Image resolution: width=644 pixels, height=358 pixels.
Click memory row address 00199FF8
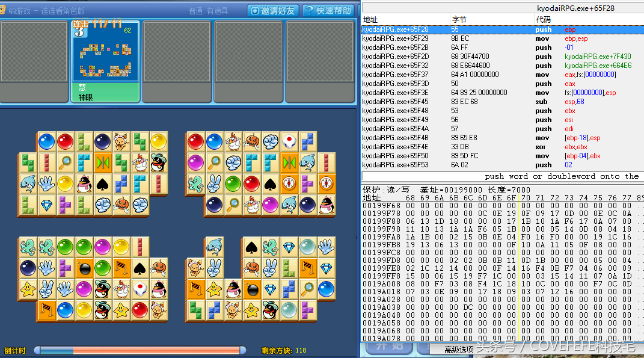(x=382, y=276)
